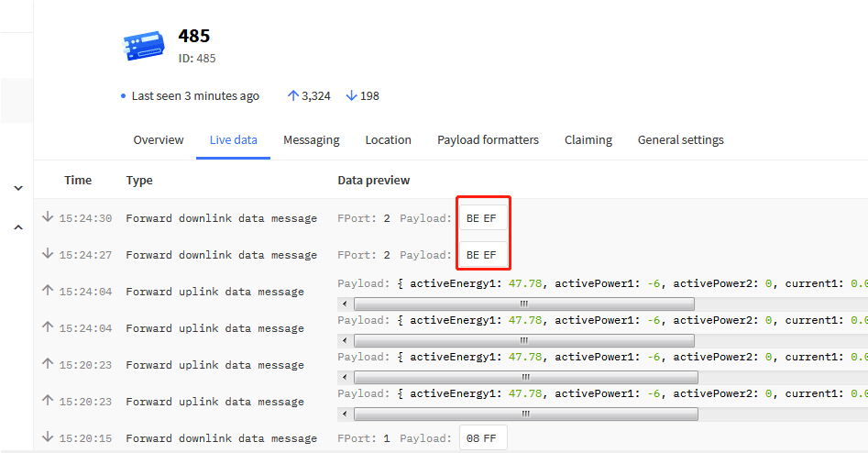Click BE EF payload of 15:24:30 message
868x453 pixels.
coord(483,218)
